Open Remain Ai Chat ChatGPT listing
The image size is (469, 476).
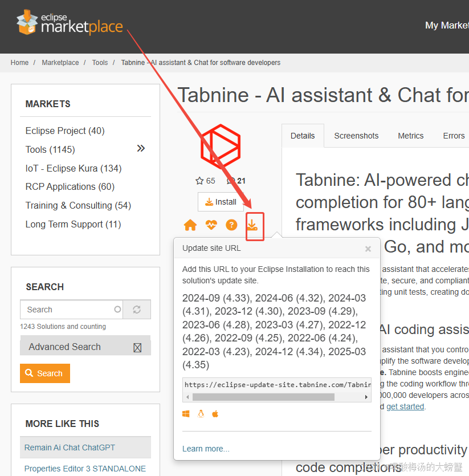click(x=70, y=447)
